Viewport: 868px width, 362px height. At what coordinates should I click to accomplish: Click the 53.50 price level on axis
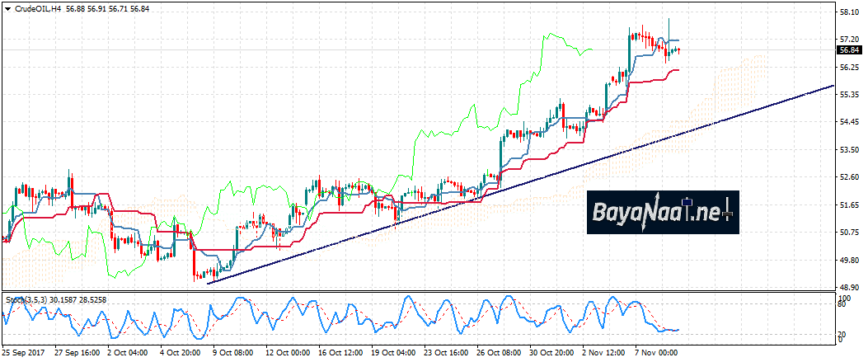tap(848, 150)
